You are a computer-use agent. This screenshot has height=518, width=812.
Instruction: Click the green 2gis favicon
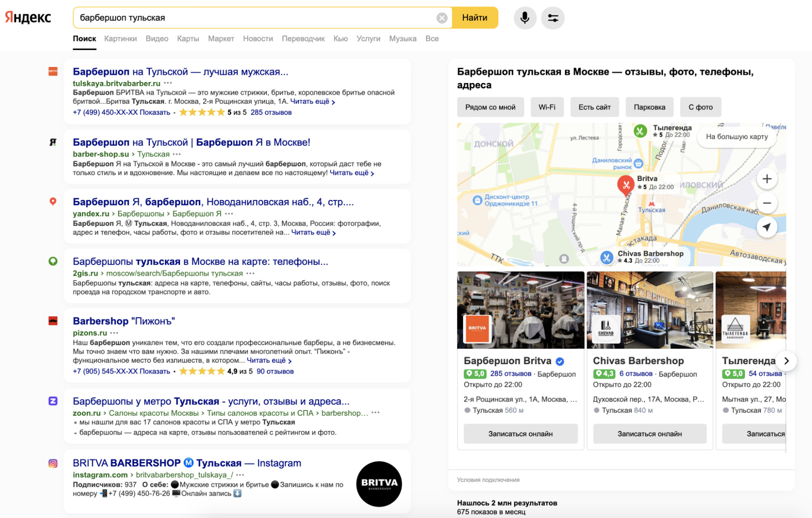53,261
